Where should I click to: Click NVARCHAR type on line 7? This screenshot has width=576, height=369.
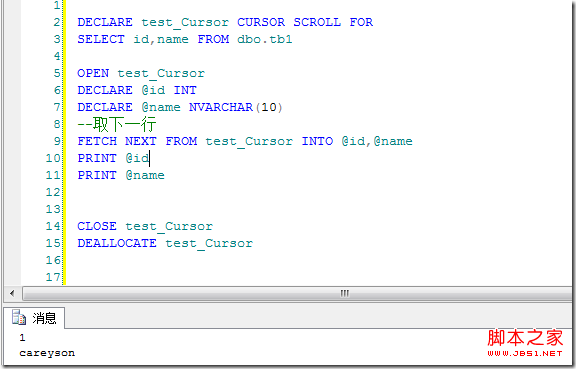point(221,107)
